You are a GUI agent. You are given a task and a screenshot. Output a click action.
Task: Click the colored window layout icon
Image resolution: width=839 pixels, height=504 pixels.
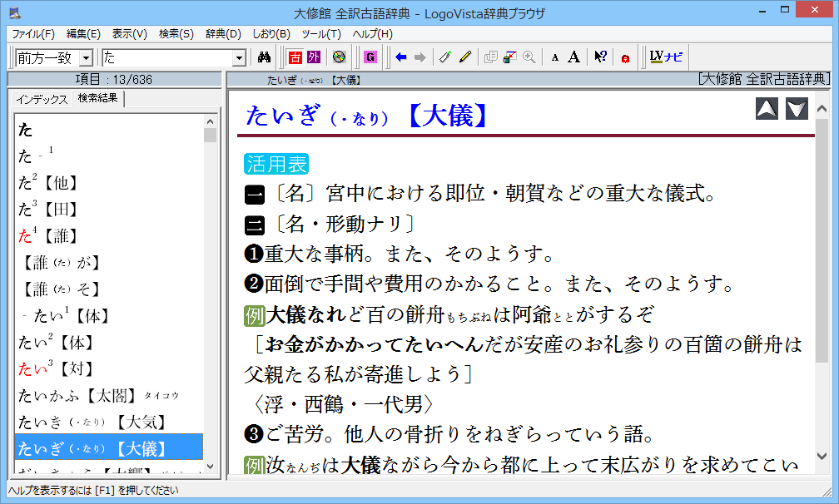[x=510, y=57]
